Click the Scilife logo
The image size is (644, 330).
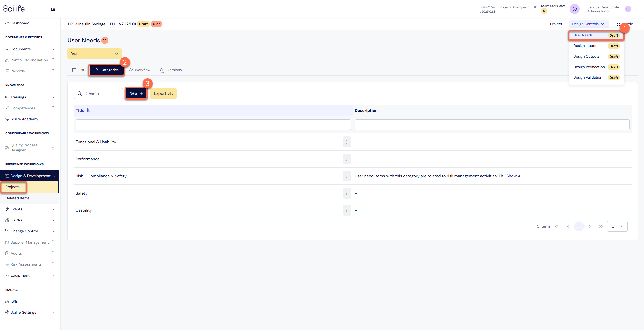[x=14, y=9]
